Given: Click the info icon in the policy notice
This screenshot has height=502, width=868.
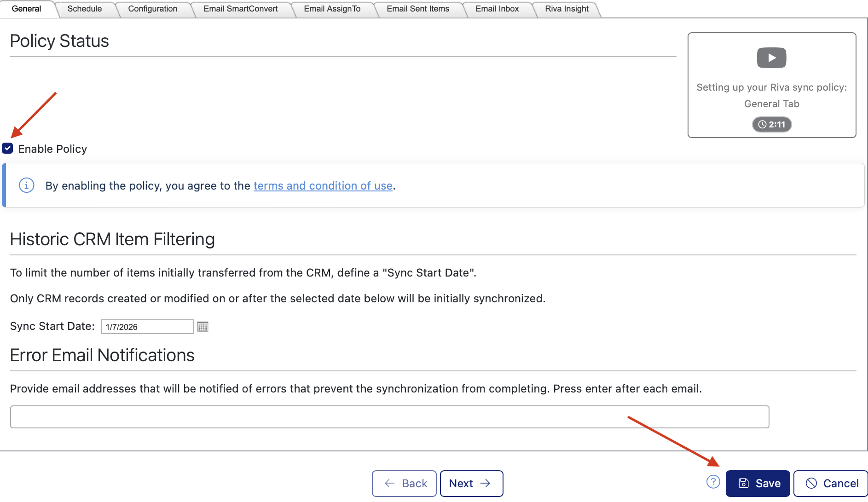Looking at the screenshot, I should coord(27,185).
